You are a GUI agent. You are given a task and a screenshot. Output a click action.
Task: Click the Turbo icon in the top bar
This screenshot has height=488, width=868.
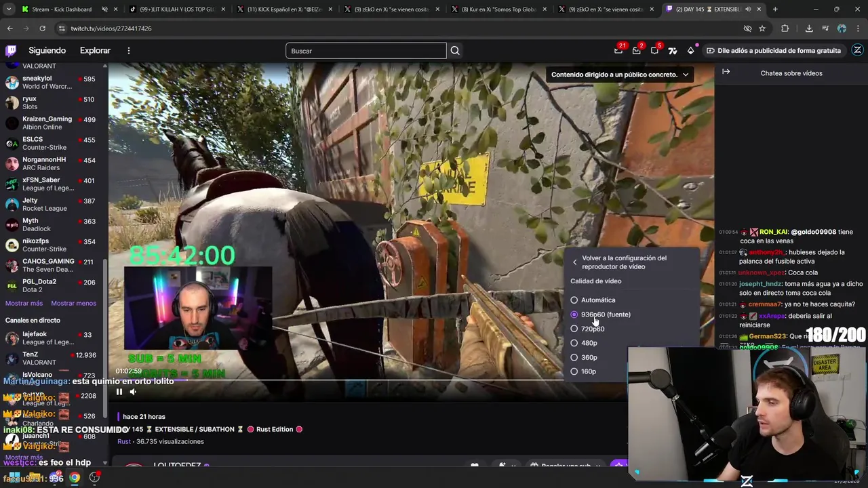[673, 51]
